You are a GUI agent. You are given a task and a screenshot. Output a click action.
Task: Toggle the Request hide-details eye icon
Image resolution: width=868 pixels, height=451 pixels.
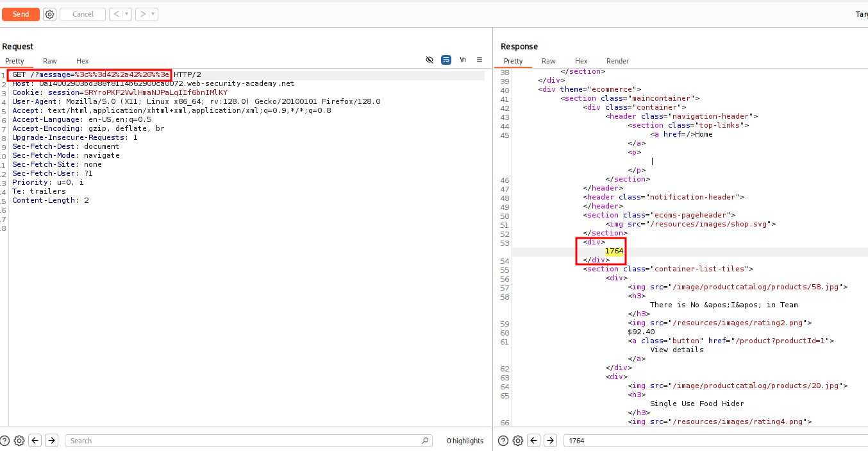[x=430, y=60]
